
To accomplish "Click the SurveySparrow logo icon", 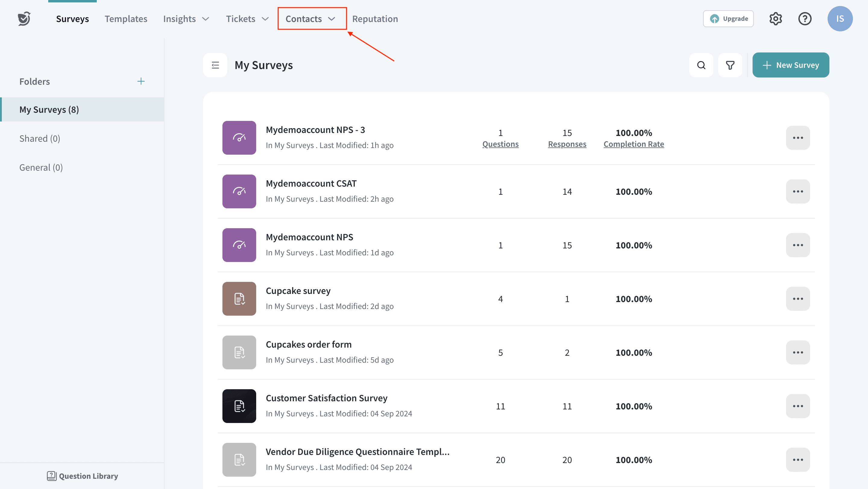I will [24, 18].
